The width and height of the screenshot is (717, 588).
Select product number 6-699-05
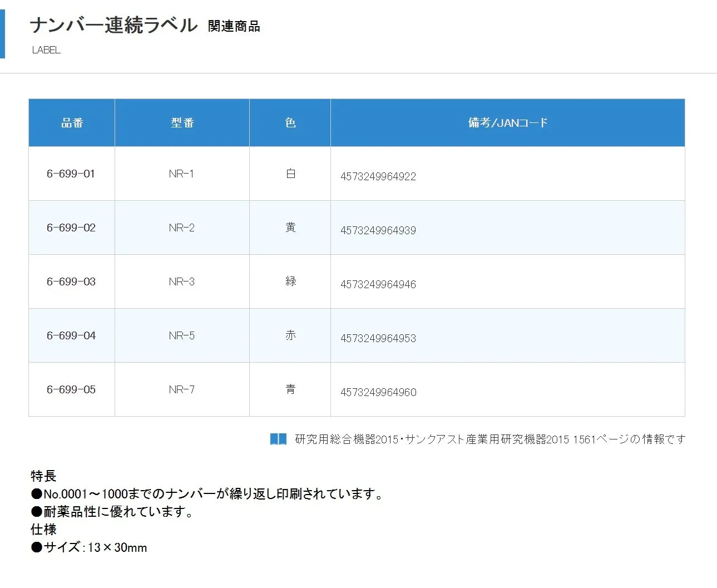click(71, 389)
